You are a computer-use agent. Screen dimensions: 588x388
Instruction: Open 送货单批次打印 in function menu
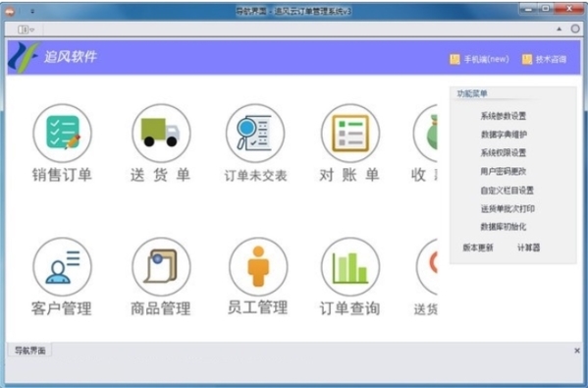click(x=508, y=208)
